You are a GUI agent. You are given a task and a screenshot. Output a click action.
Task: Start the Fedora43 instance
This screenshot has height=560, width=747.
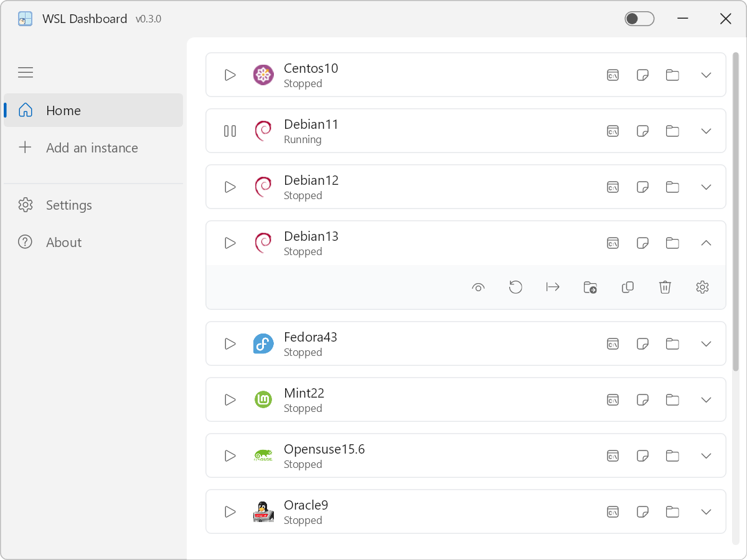230,343
